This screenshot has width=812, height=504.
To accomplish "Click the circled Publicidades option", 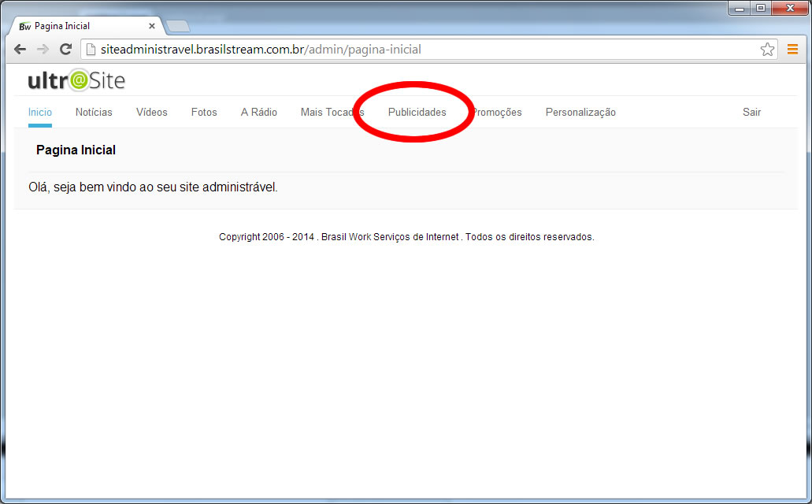I will (419, 112).
